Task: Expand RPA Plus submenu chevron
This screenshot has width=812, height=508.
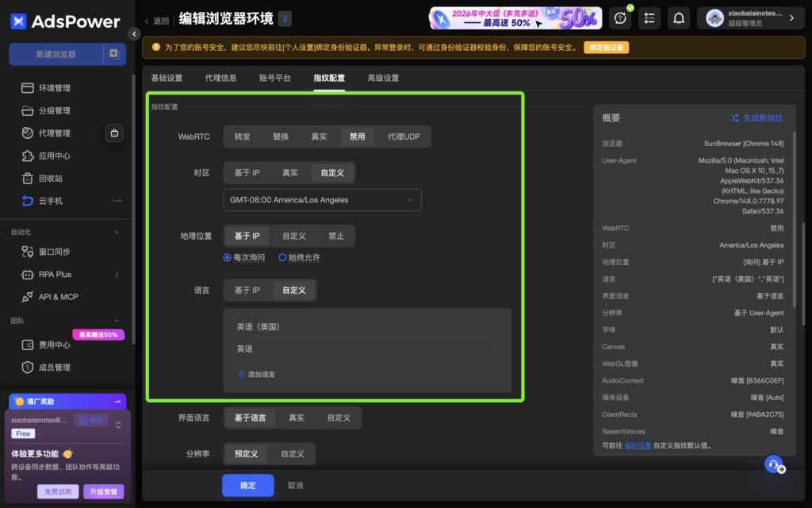Action: tap(117, 274)
